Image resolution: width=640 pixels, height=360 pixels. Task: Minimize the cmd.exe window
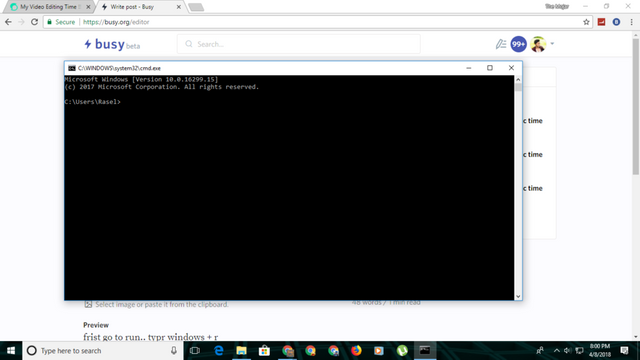pos(469,68)
